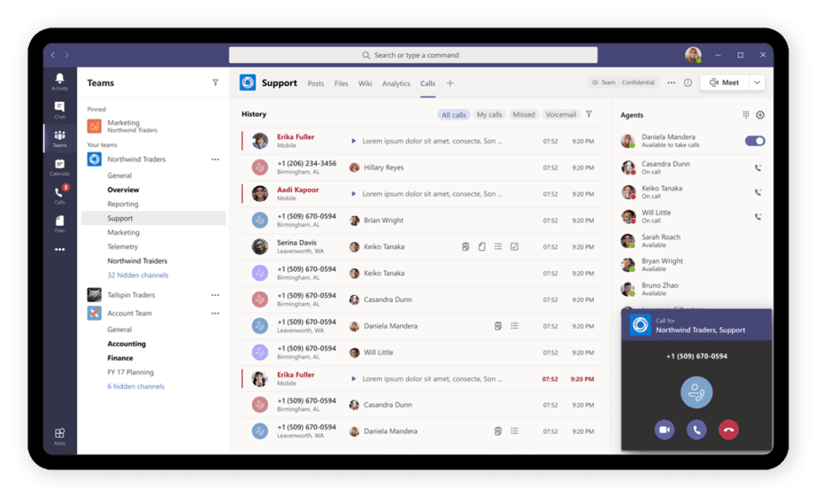The width and height of the screenshot is (823, 504).
Task: Filter the call History list
Action: (589, 114)
